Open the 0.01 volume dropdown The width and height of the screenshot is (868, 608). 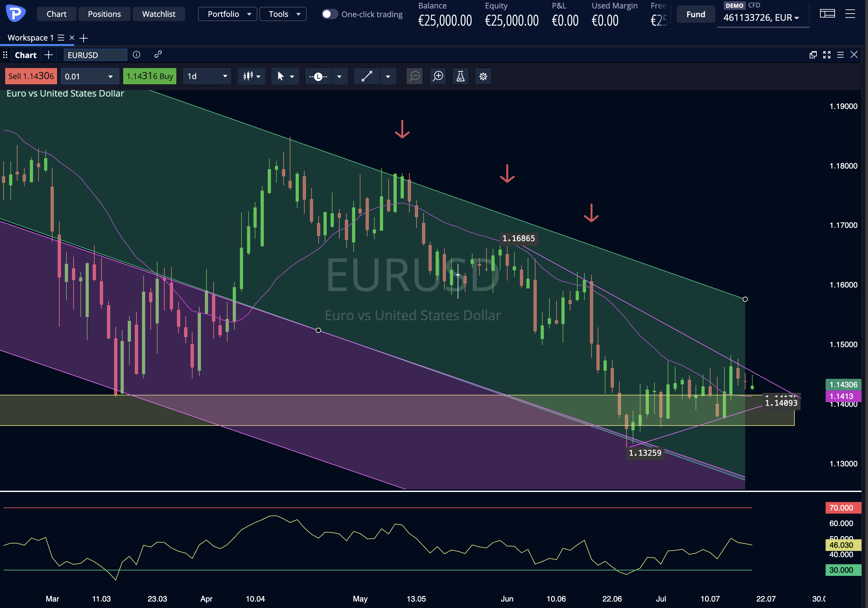pyautogui.click(x=90, y=76)
